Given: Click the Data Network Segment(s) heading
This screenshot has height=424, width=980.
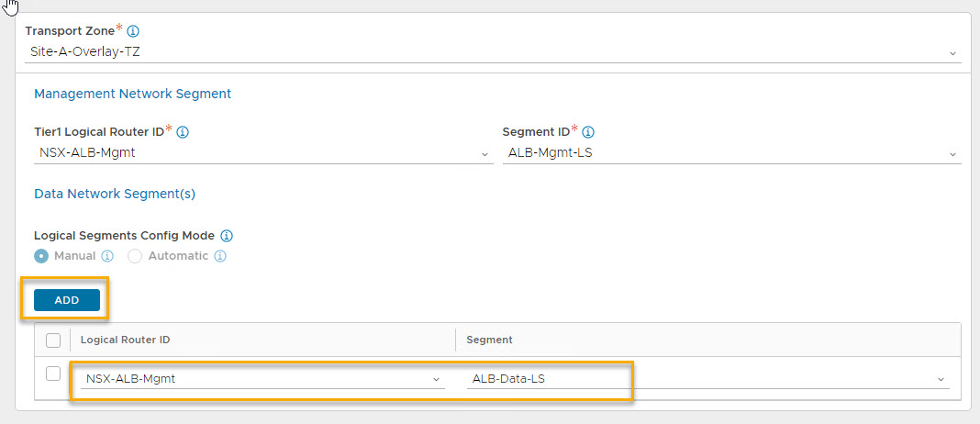Looking at the screenshot, I should (x=115, y=195).
